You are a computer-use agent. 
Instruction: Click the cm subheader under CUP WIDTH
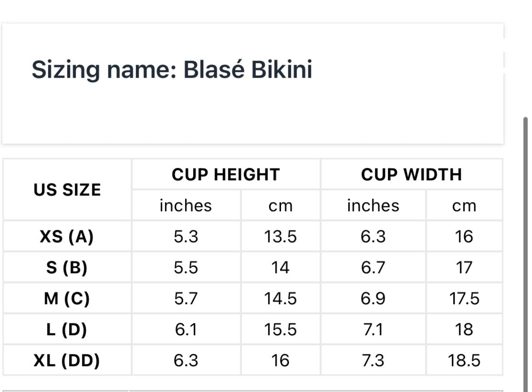click(x=464, y=206)
